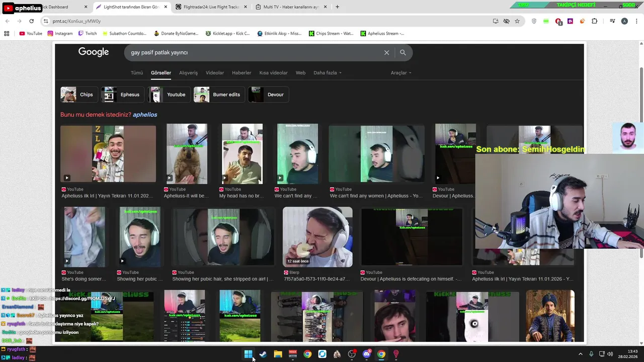Click the Ephesus filter chip
644x362 pixels.
click(x=122, y=95)
